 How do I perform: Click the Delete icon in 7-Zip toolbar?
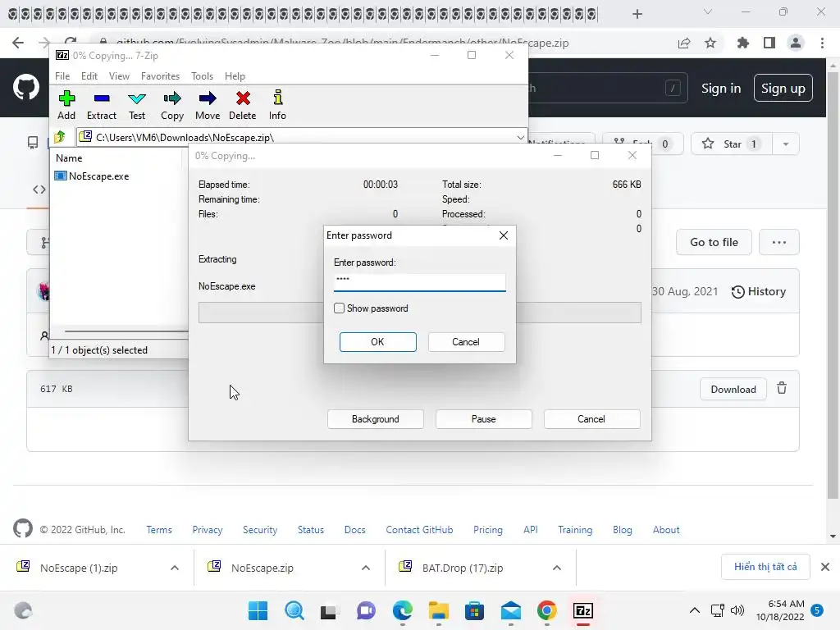pyautogui.click(x=243, y=105)
